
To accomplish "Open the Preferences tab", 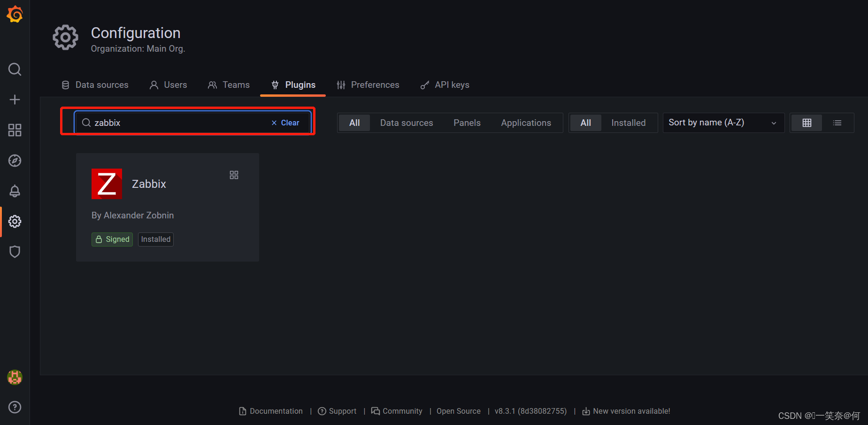I will pyautogui.click(x=368, y=85).
